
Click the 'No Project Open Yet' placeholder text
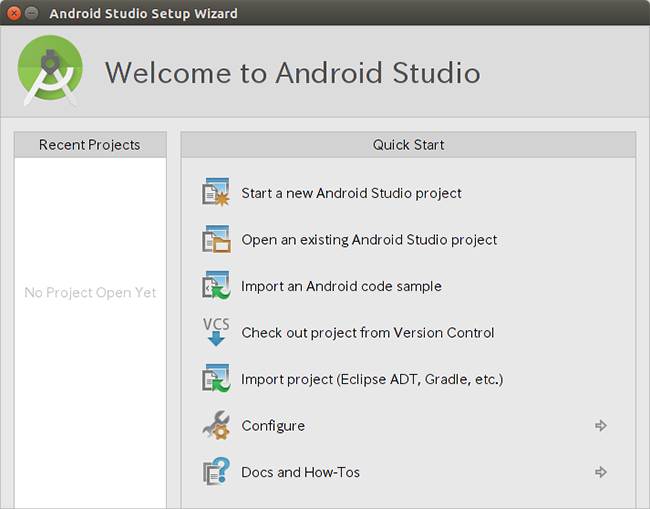pos(90,293)
